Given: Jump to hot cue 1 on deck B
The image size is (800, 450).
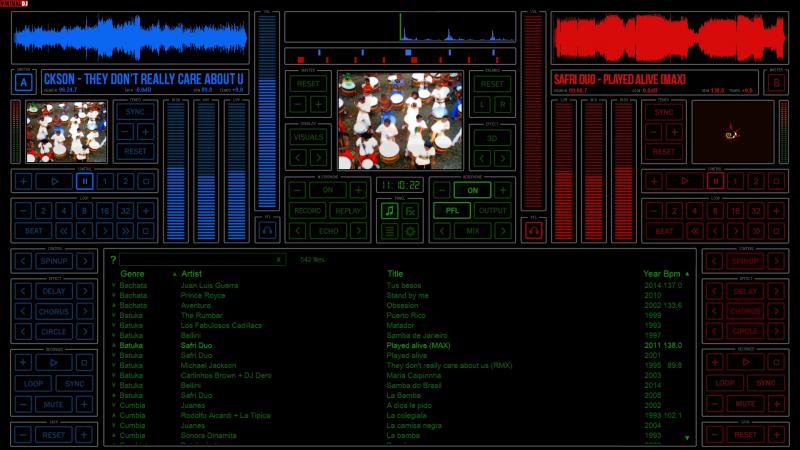Looking at the screenshot, I should (735, 181).
